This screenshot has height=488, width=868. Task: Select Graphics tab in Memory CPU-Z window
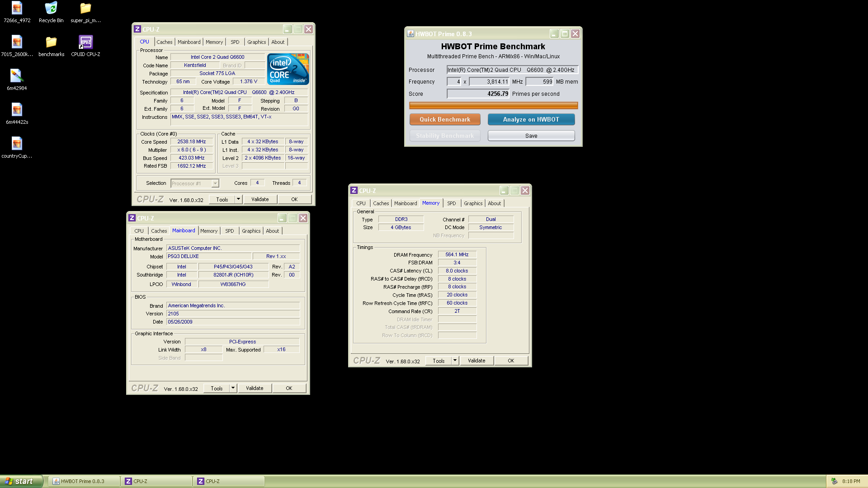coord(473,203)
